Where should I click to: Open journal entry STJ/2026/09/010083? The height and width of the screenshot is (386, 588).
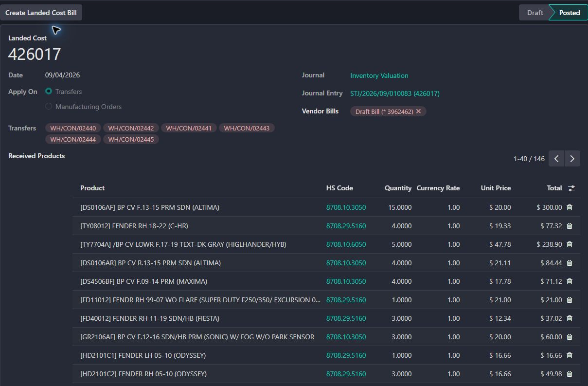395,93
